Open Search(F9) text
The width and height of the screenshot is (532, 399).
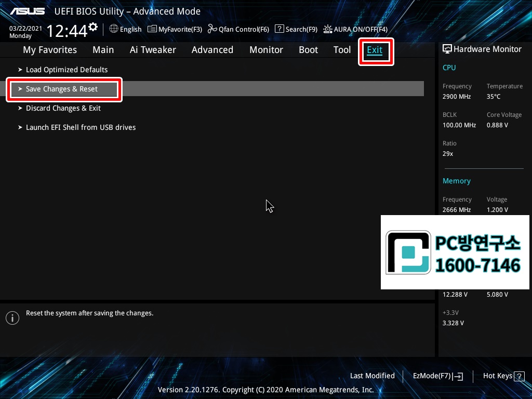(x=301, y=30)
